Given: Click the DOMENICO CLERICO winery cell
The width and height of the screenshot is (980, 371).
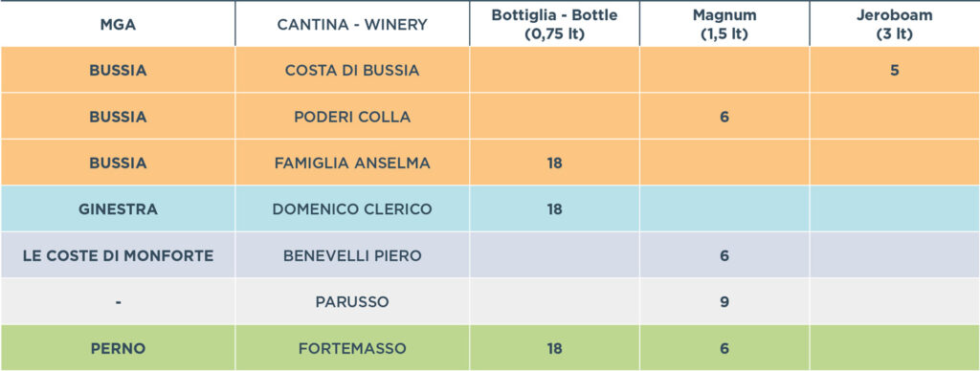Looking at the screenshot, I should (352, 209).
